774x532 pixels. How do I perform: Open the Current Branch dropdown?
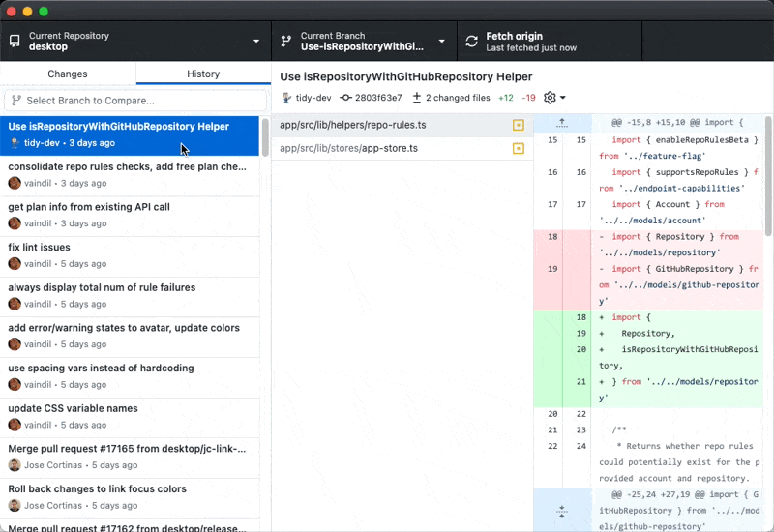[365, 41]
